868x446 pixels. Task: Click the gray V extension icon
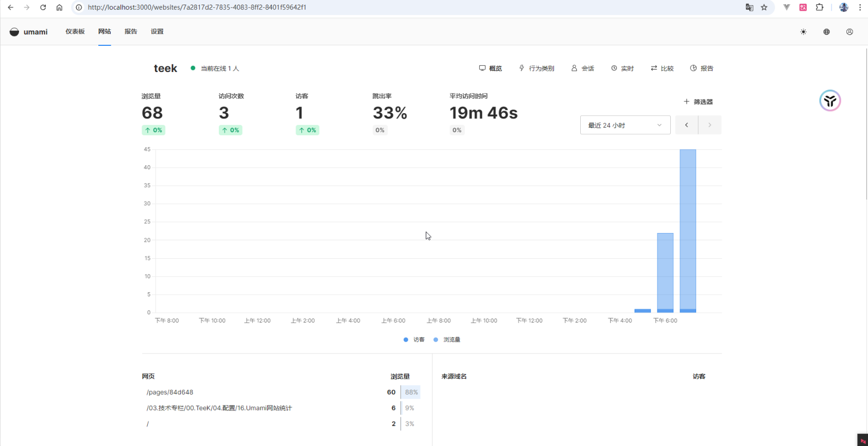(x=787, y=7)
